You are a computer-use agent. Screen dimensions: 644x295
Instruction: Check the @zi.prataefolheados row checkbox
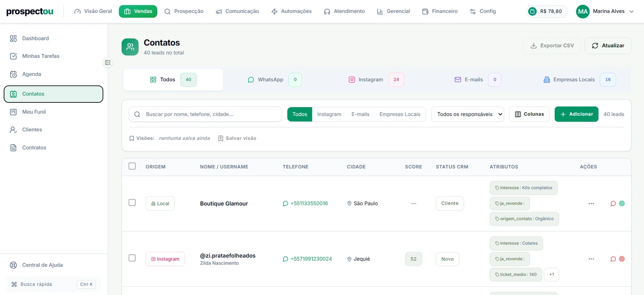pyautogui.click(x=132, y=258)
